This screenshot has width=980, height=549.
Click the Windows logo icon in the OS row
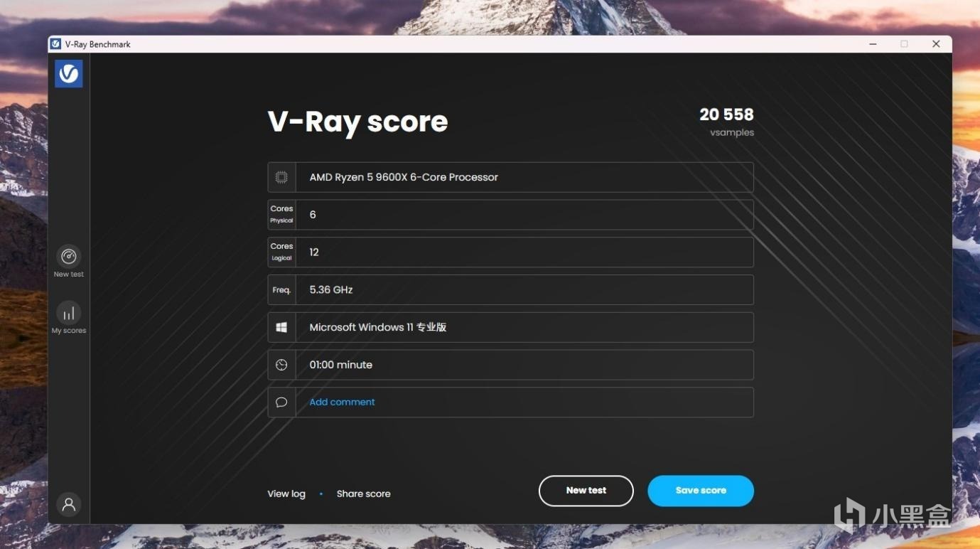pos(281,327)
